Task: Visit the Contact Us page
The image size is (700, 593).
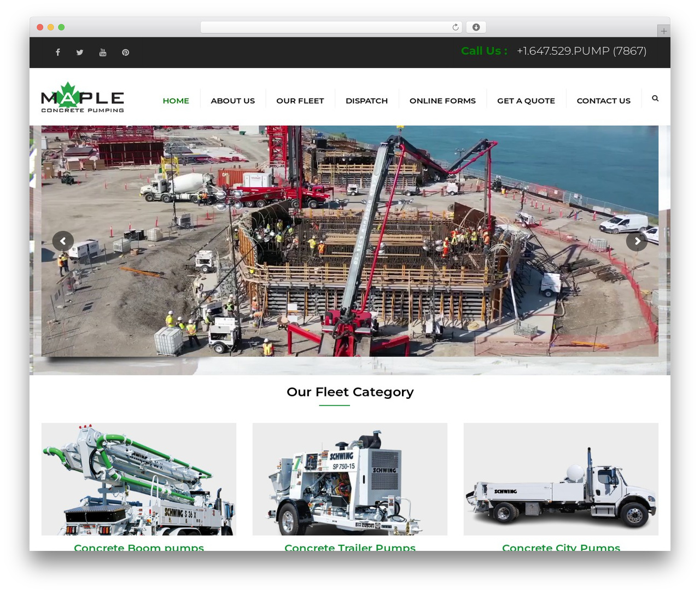Action: [x=604, y=101]
